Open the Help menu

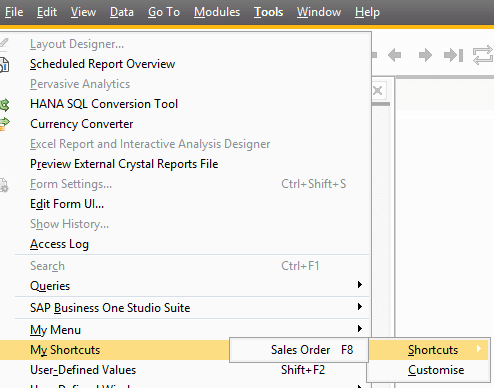tap(367, 12)
